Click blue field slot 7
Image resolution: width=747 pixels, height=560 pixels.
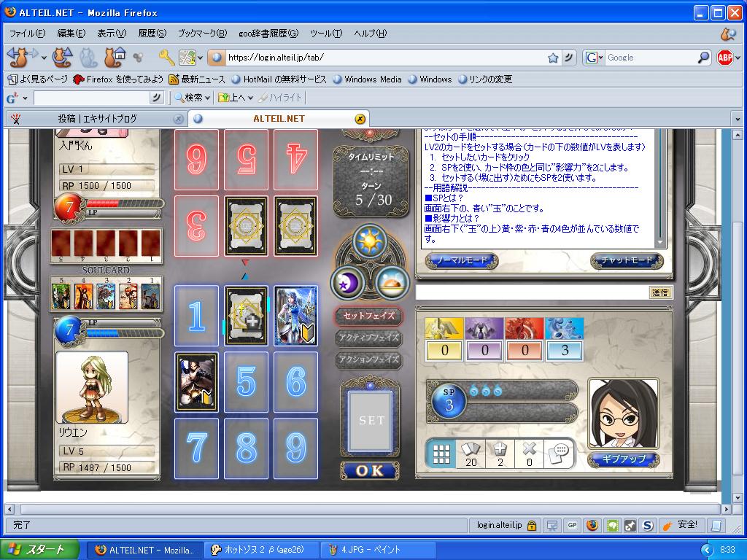pyautogui.click(x=196, y=448)
